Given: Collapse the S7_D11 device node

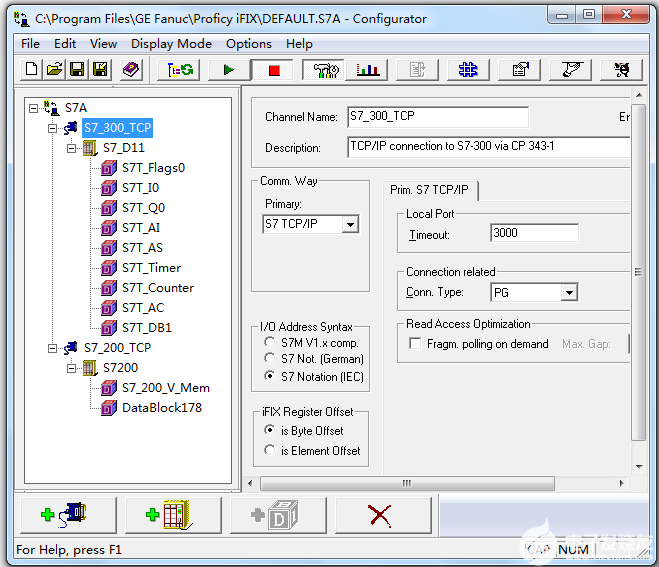Looking at the screenshot, I should [71, 148].
